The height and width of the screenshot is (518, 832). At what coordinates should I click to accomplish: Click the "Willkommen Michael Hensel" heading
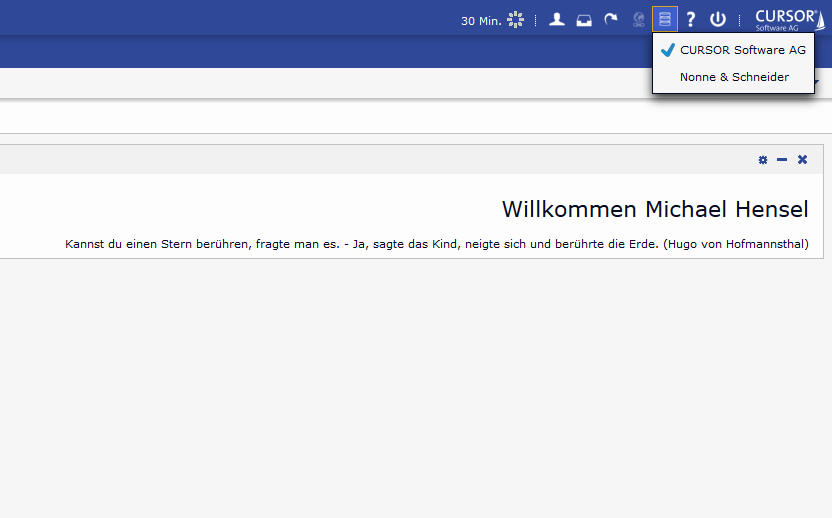point(655,209)
